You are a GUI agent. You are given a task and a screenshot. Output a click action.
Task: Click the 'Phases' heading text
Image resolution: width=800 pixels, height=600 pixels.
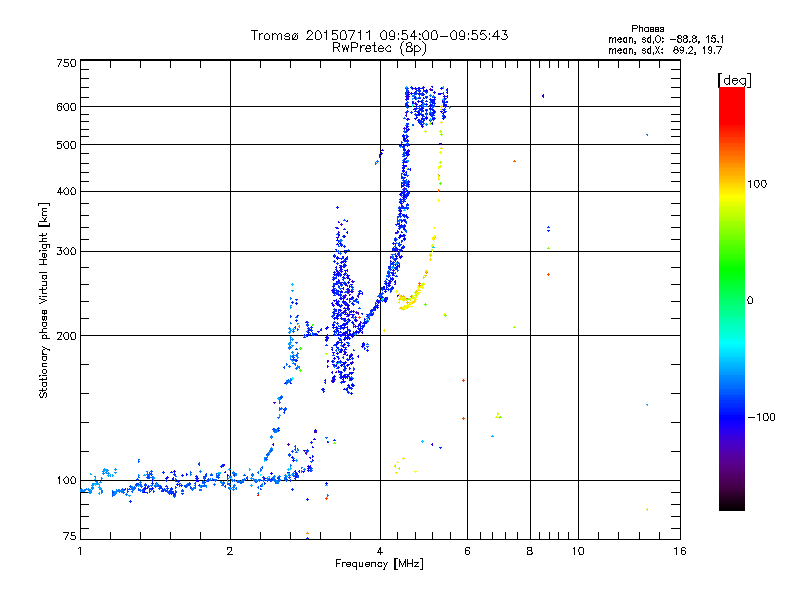point(647,29)
